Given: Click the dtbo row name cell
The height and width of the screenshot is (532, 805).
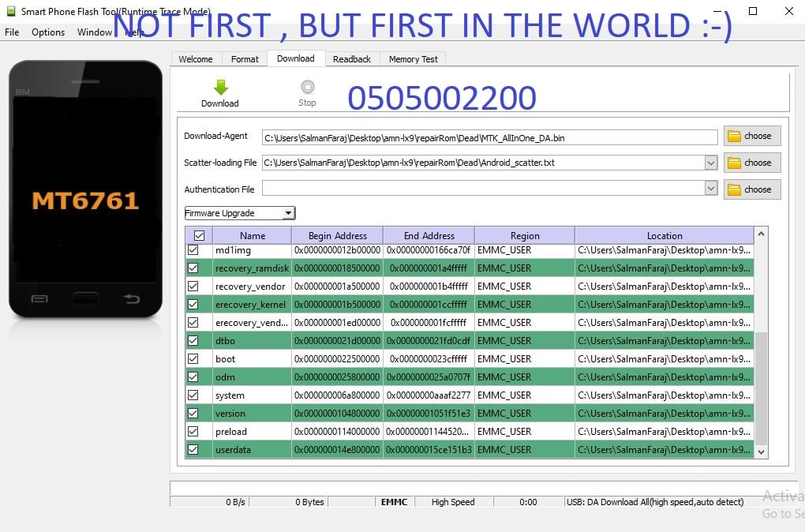Looking at the screenshot, I should point(252,341).
